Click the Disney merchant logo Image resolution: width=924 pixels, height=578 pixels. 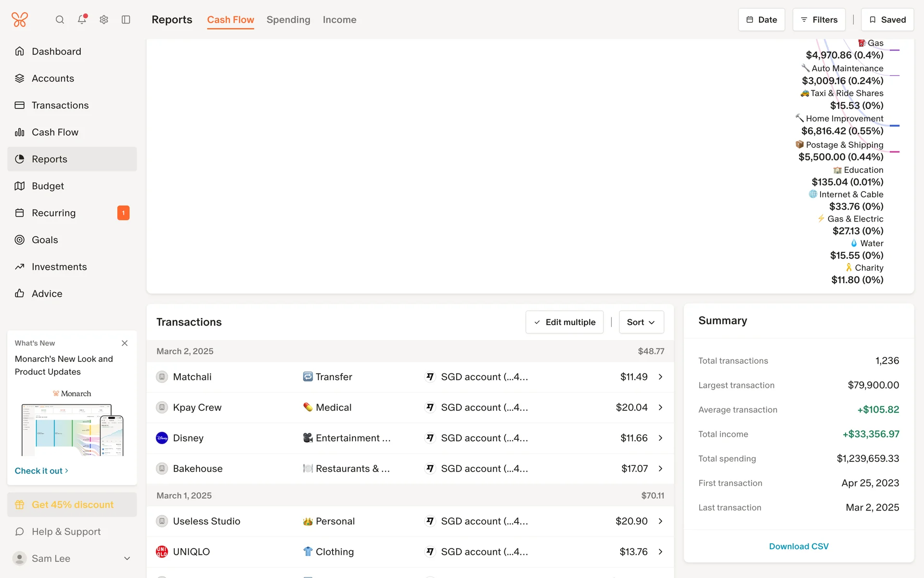pyautogui.click(x=162, y=438)
